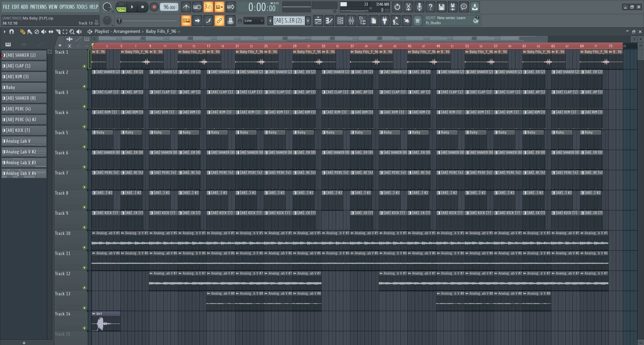Open the FILE menu
This screenshot has width=644, height=345.
(6, 7)
